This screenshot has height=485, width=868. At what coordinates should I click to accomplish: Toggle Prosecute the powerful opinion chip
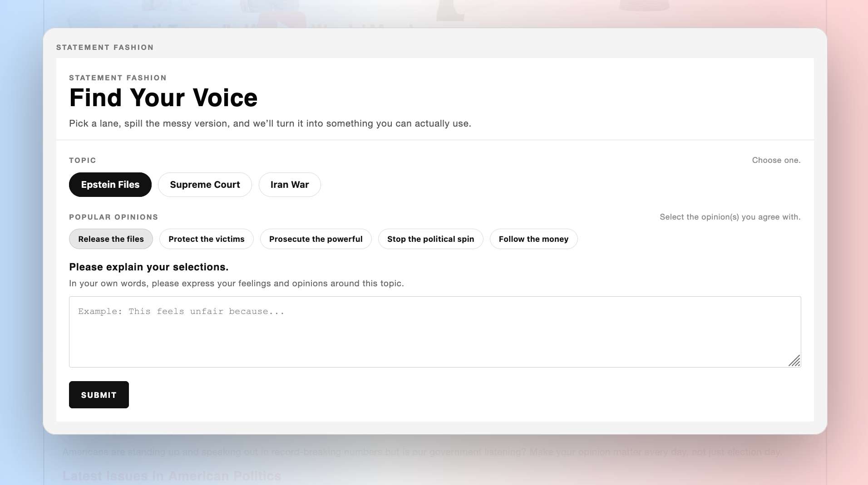(x=316, y=239)
